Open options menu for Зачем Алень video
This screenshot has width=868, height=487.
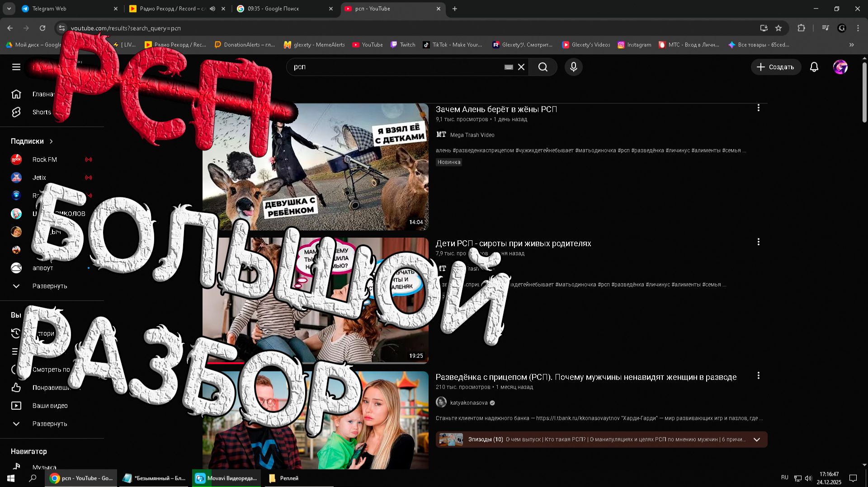(x=758, y=108)
